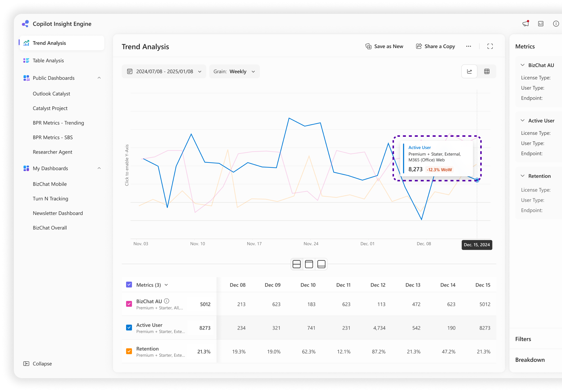This screenshot has width=562, height=392.
Task: Open the chart report icon in header
Action: pyautogui.click(x=541, y=24)
